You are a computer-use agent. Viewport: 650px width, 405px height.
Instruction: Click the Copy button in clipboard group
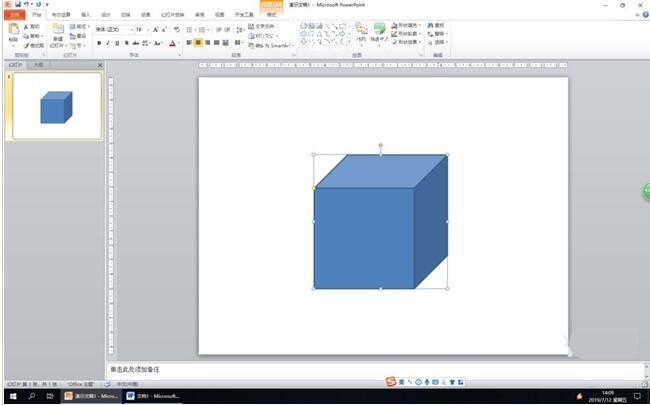32,36
